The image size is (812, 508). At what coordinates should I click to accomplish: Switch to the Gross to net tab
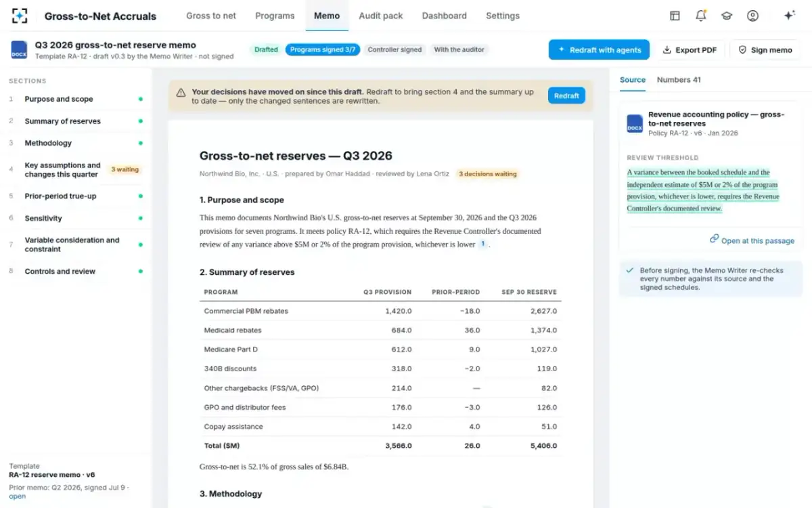[x=211, y=16]
